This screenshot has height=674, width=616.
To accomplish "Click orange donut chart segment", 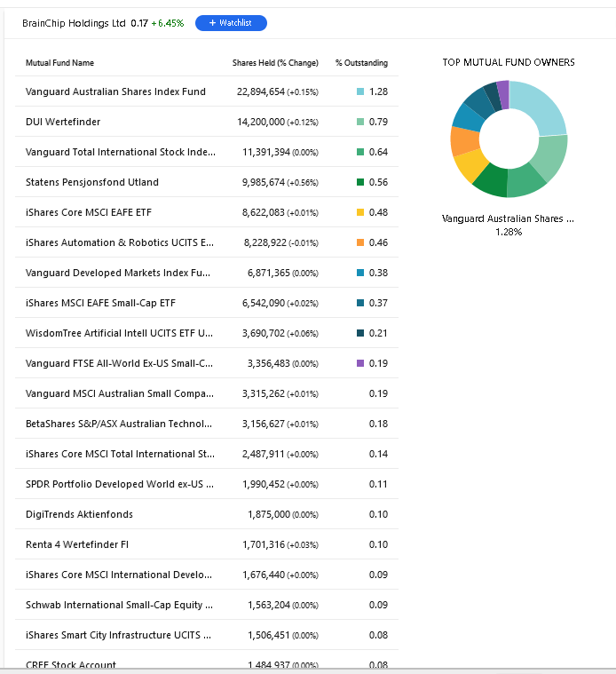I will (x=465, y=141).
